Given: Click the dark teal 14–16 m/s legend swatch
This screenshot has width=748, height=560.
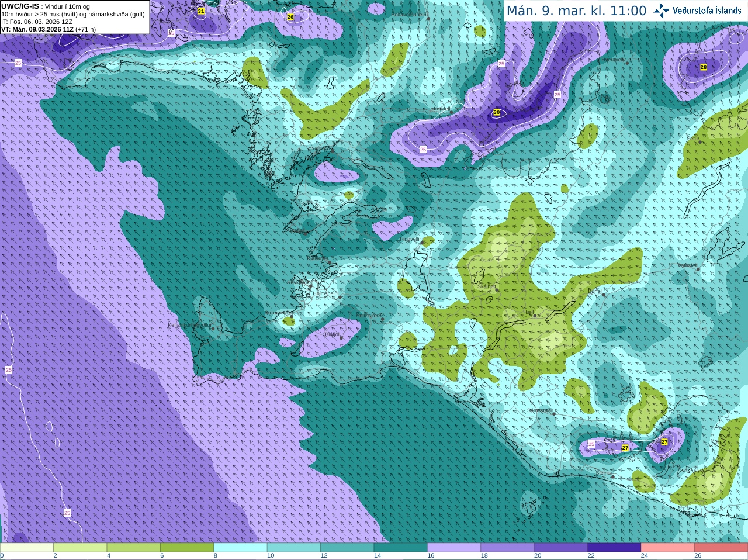Looking at the screenshot, I should 400,548.
